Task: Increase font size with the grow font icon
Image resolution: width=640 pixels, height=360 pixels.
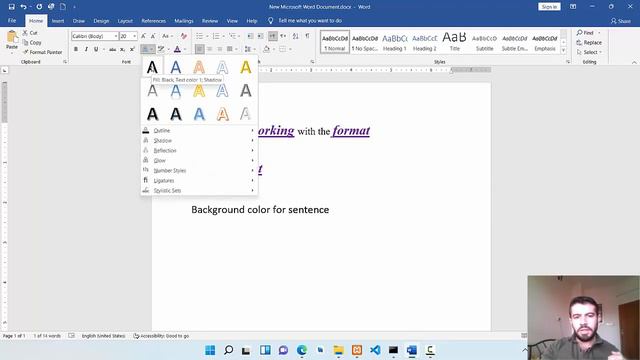Action: [x=144, y=36]
